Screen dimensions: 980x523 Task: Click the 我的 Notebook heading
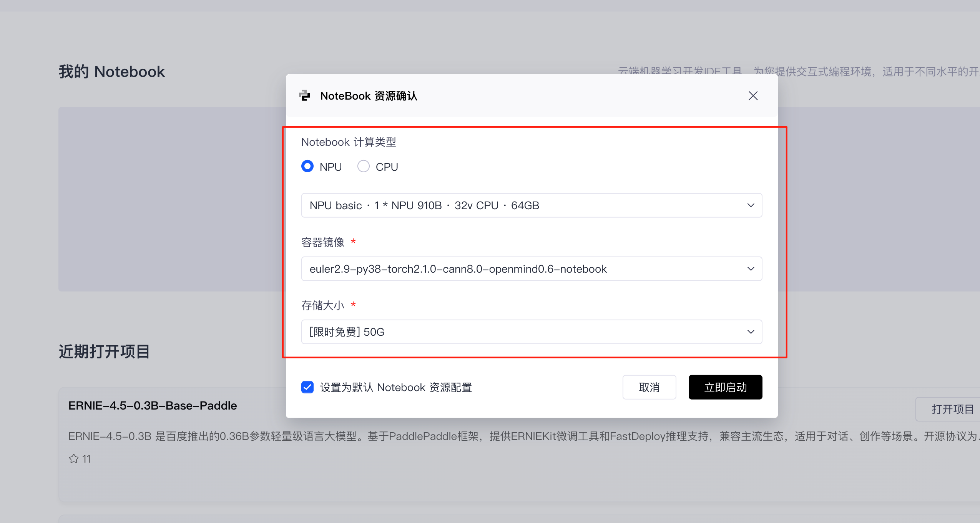(x=112, y=72)
